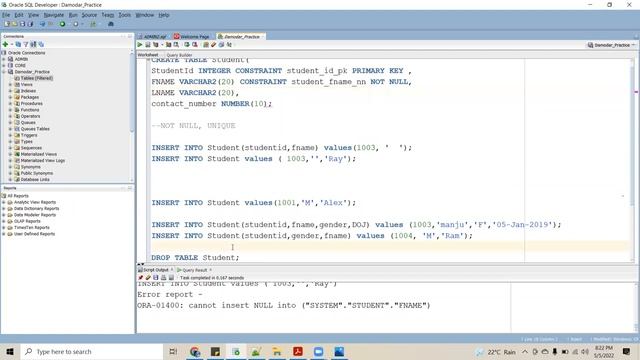
Task: Click the green Run Statement arrow
Action: pyautogui.click(x=140, y=45)
